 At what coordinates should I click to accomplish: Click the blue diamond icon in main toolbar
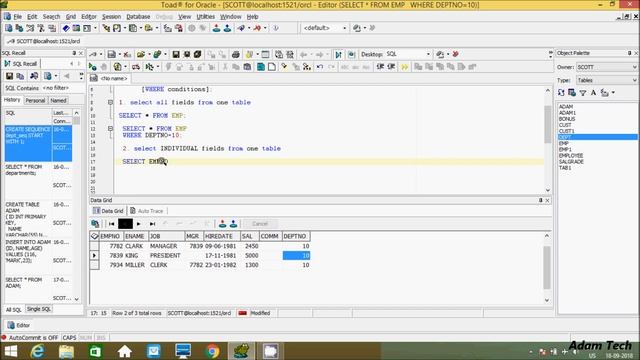66,28
